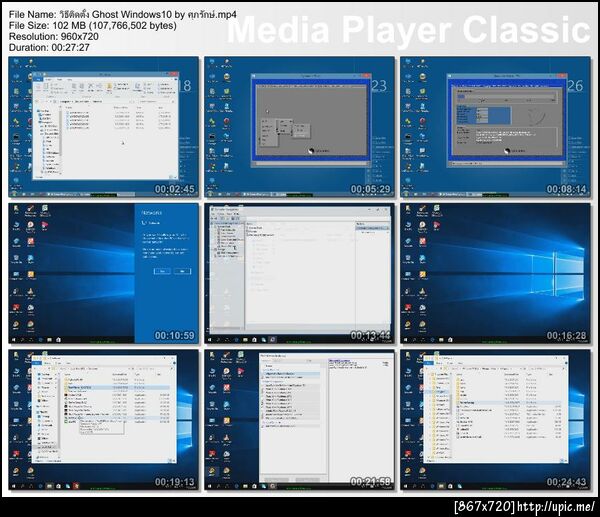The width and height of the screenshot is (600, 517).
Task: Open the thumbnail stamped 00:19:13
Action: pyautogui.click(x=104, y=420)
